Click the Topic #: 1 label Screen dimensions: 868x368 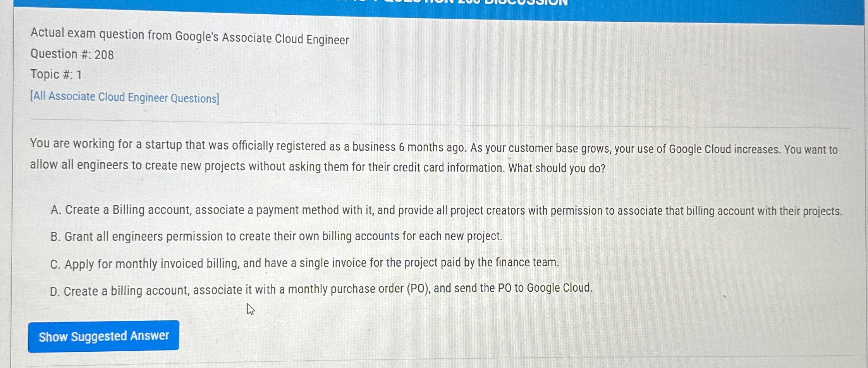coord(57,74)
